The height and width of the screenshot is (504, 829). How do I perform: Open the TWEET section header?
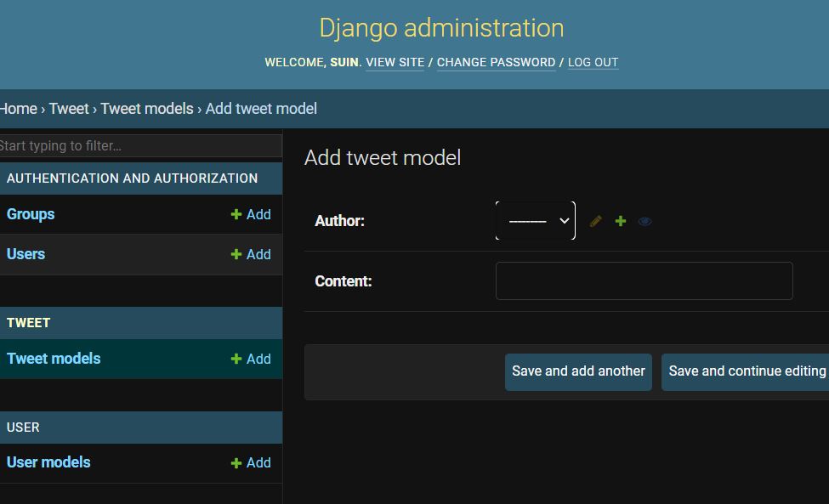(29, 323)
